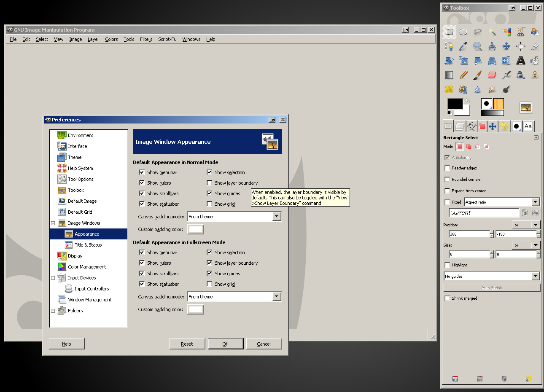Enable Rounded corners option
The height and width of the screenshot is (392, 544).
click(x=447, y=180)
